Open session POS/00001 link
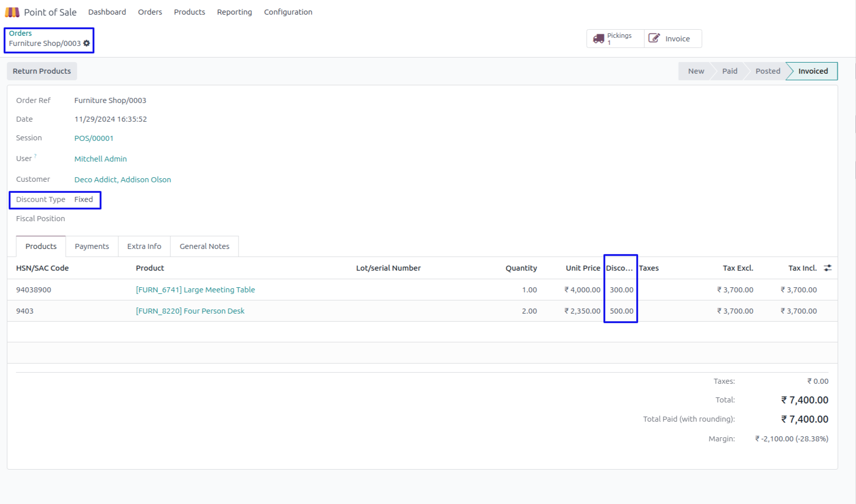 (x=94, y=138)
